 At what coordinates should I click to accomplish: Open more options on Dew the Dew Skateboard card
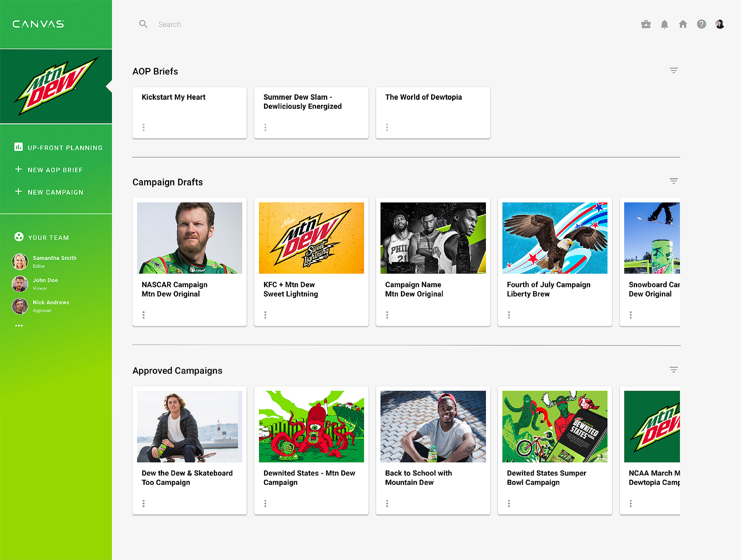click(x=144, y=503)
